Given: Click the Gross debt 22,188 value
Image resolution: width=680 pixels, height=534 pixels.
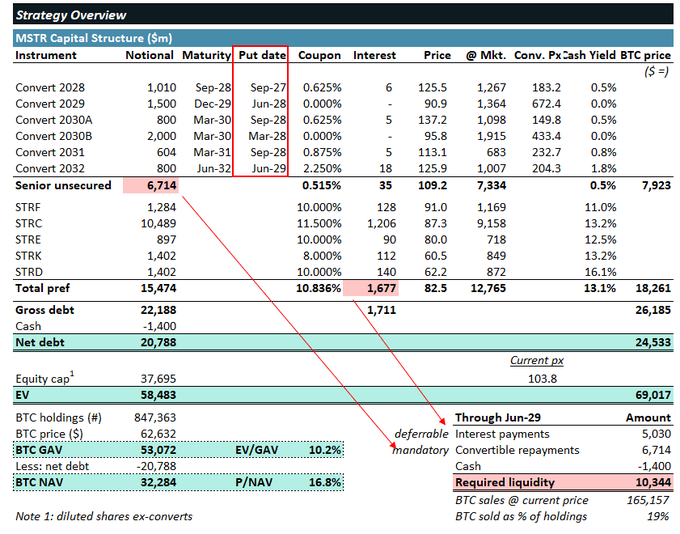Looking at the screenshot, I should tap(158, 310).
